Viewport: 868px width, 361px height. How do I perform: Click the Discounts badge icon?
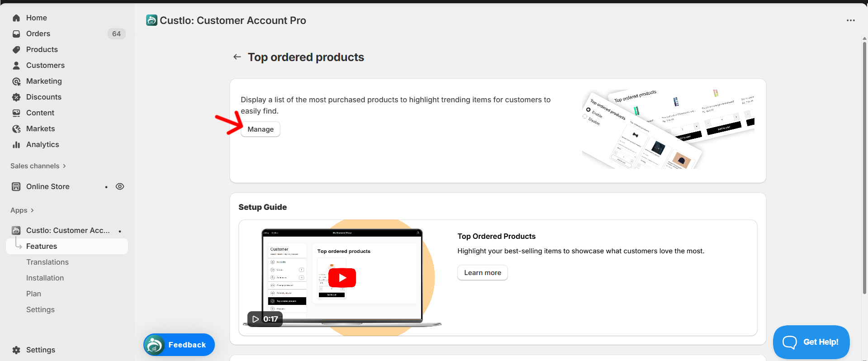click(16, 97)
